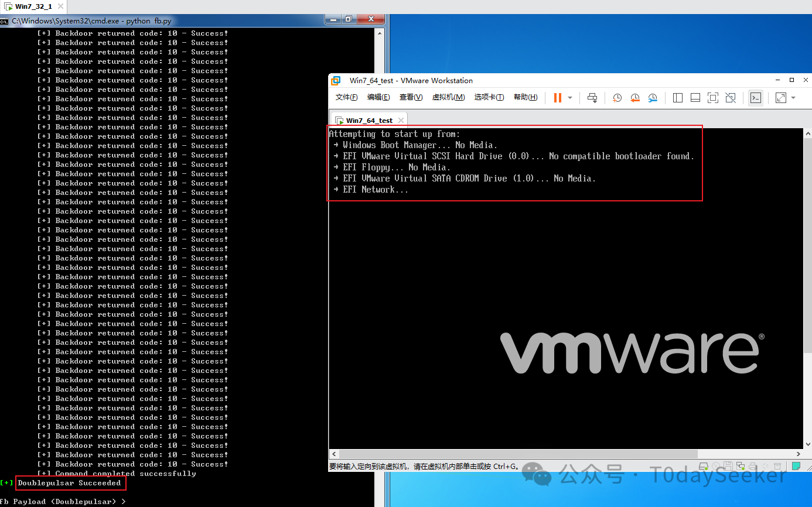The width and height of the screenshot is (812, 507).
Task: Send Ctrl+Alt+Del to the virtual machine
Action: pos(592,98)
